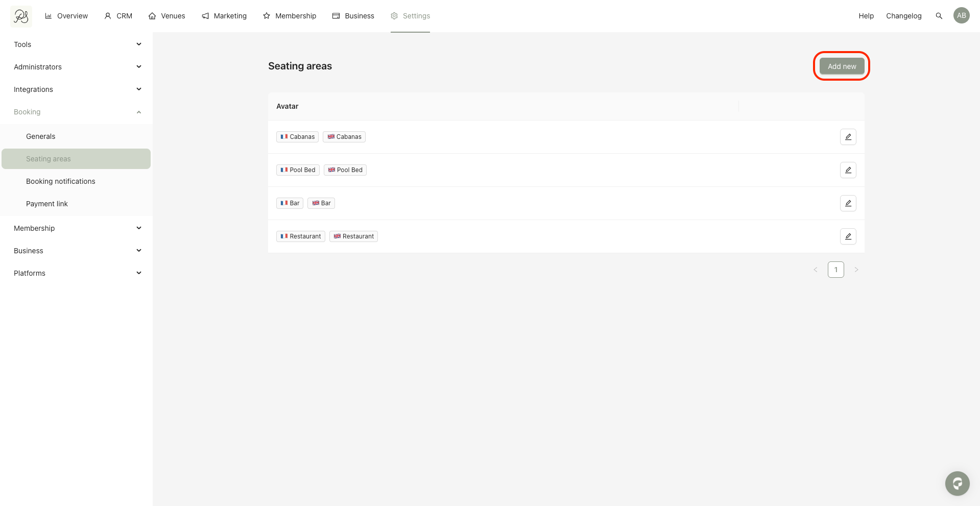This screenshot has width=980, height=506.
Task: Open the Changelog link
Action: pyautogui.click(x=903, y=16)
